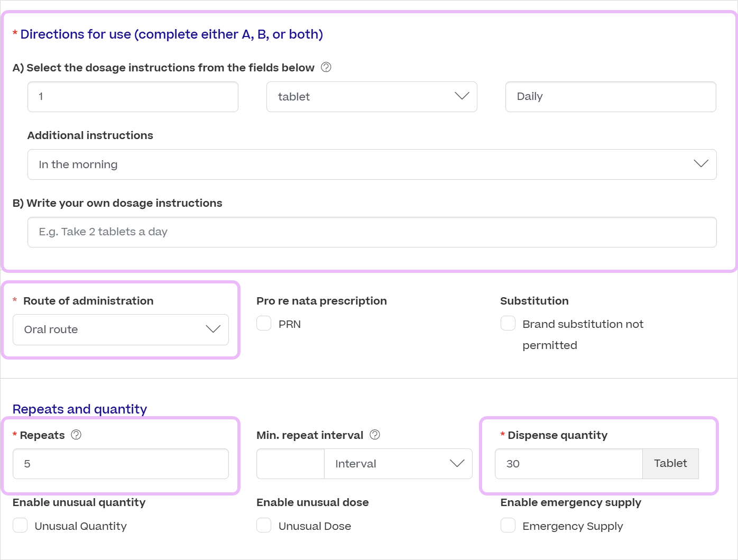Check the Unusual Quantity box
The image size is (738, 560).
click(x=20, y=525)
